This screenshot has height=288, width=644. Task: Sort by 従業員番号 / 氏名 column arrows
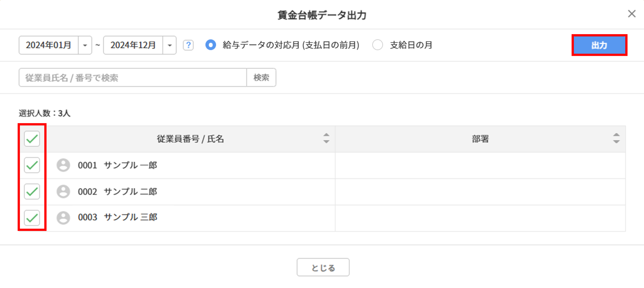coord(326,138)
